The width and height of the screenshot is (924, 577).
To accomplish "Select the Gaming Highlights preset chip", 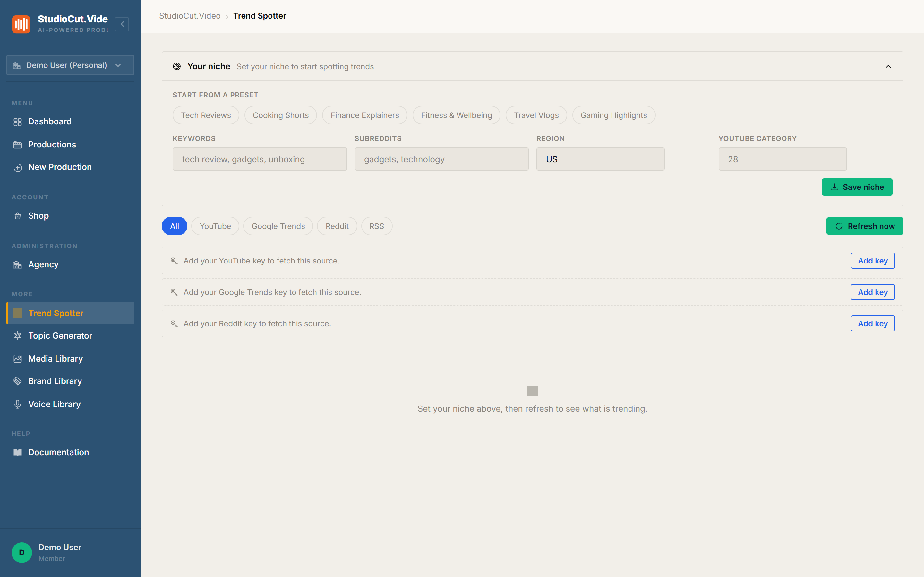I will click(x=613, y=115).
